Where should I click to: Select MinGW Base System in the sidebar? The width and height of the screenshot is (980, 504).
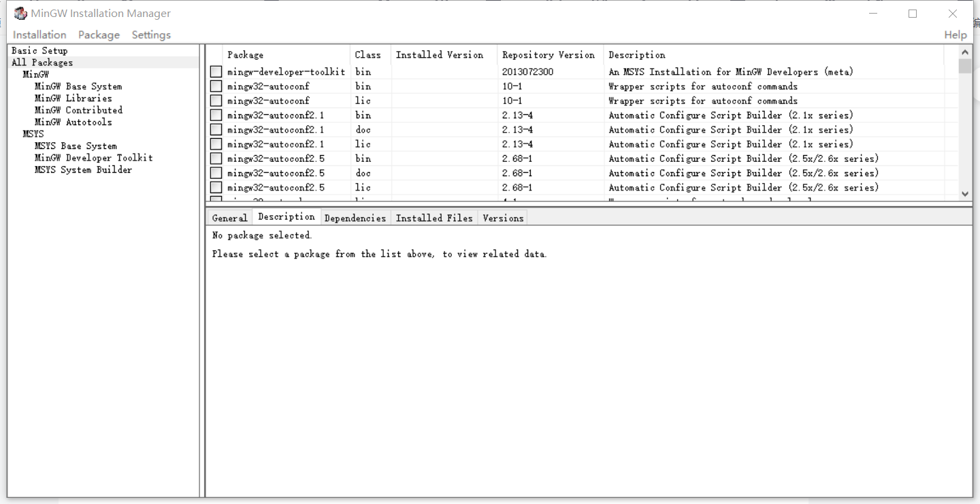(77, 86)
